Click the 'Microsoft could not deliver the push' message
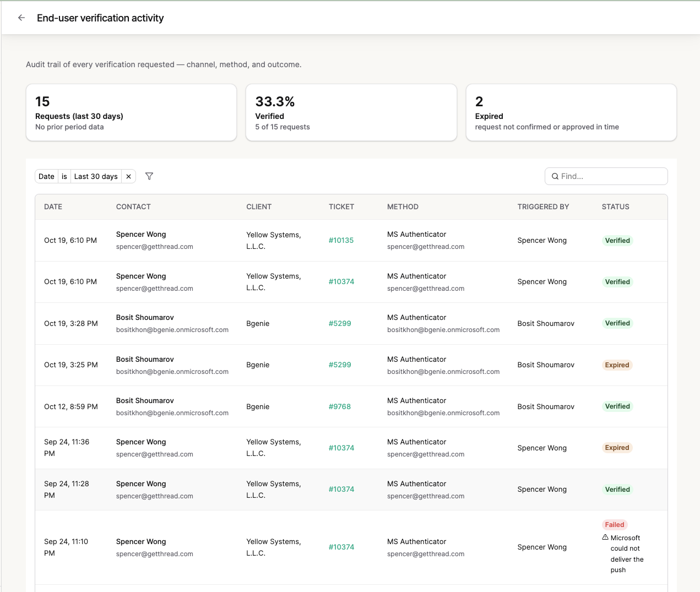Image resolution: width=700 pixels, height=592 pixels. click(627, 554)
